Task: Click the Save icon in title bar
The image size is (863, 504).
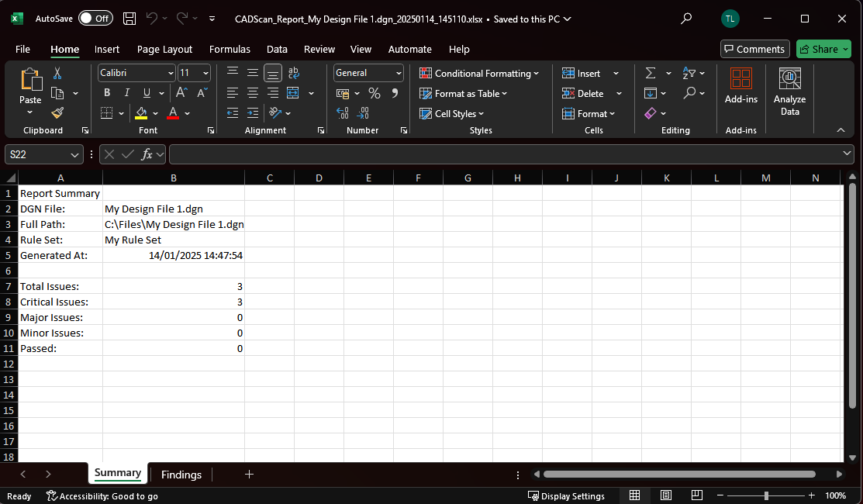Action: [129, 18]
